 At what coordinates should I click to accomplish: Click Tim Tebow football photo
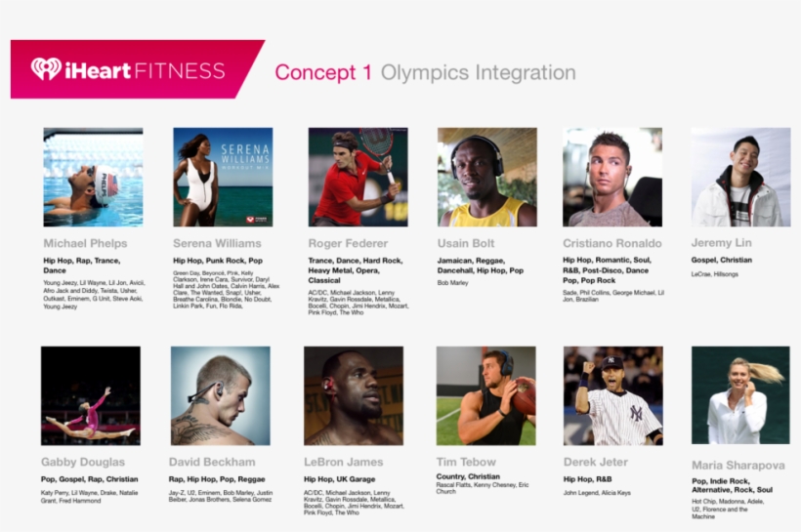pos(485,395)
